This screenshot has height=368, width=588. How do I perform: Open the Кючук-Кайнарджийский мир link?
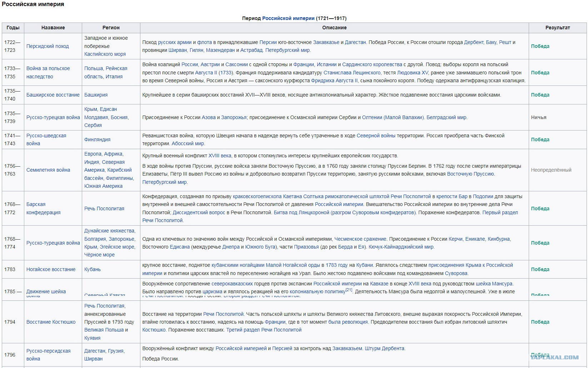pos(402,247)
